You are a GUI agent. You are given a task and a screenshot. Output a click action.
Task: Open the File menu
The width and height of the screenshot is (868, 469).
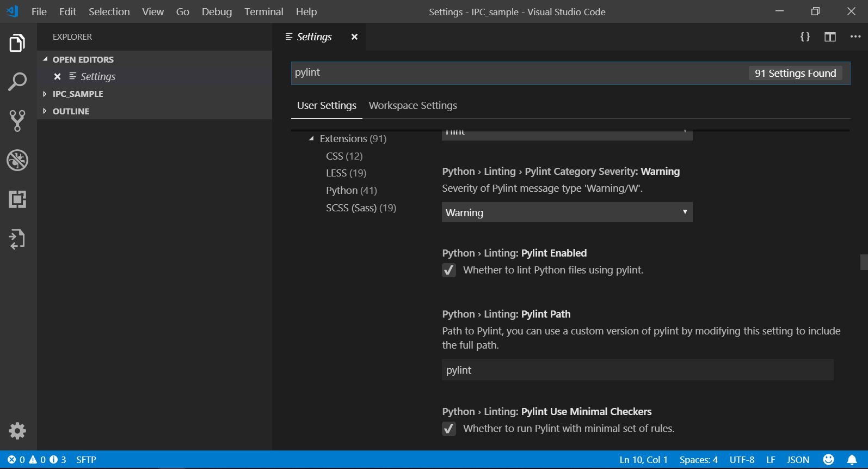tap(39, 11)
